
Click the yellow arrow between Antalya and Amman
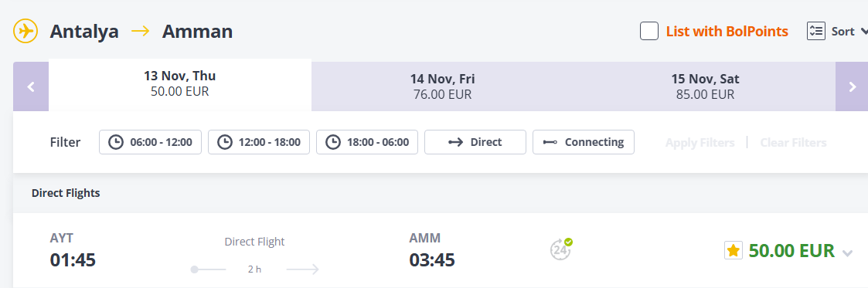point(141,31)
